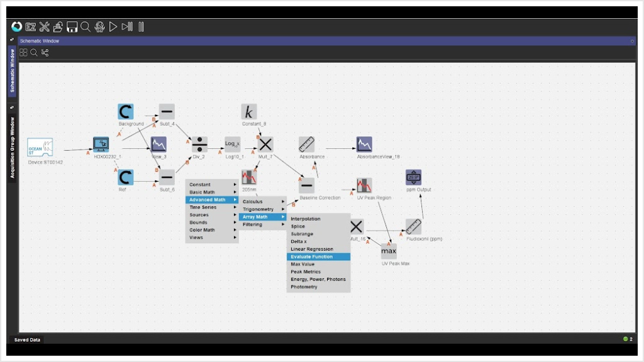
Task: Pause acquisition with the pause button
Action: coord(142,26)
